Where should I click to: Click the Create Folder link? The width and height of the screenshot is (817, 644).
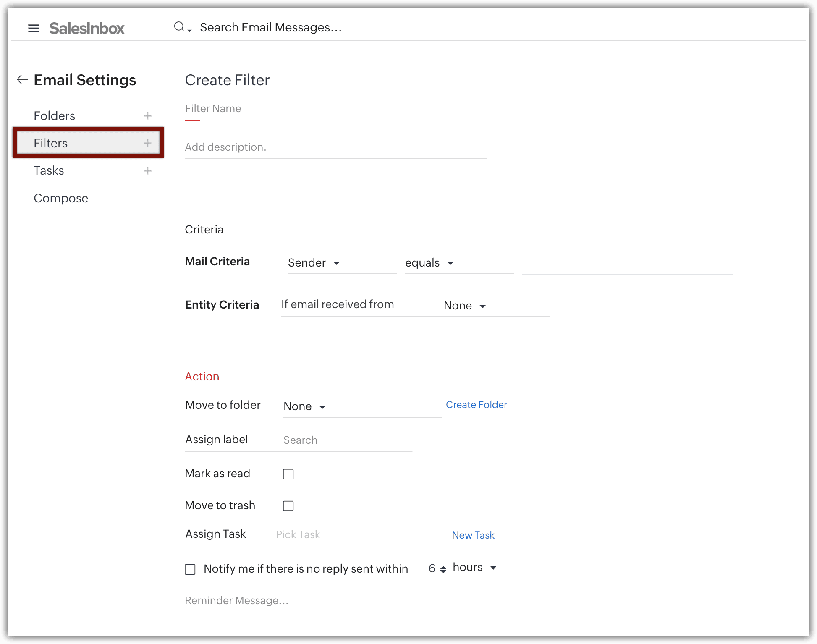(x=476, y=405)
